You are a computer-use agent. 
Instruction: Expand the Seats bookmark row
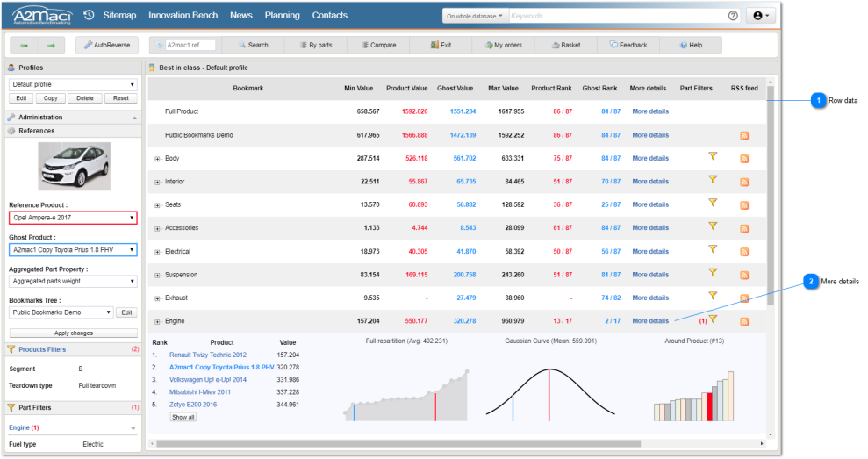point(157,205)
